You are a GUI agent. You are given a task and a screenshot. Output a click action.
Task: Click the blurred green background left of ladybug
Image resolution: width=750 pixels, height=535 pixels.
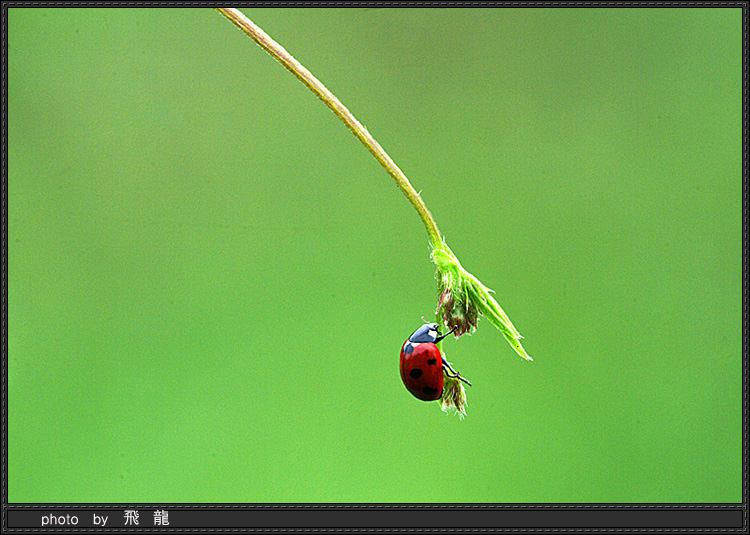coord(200,360)
